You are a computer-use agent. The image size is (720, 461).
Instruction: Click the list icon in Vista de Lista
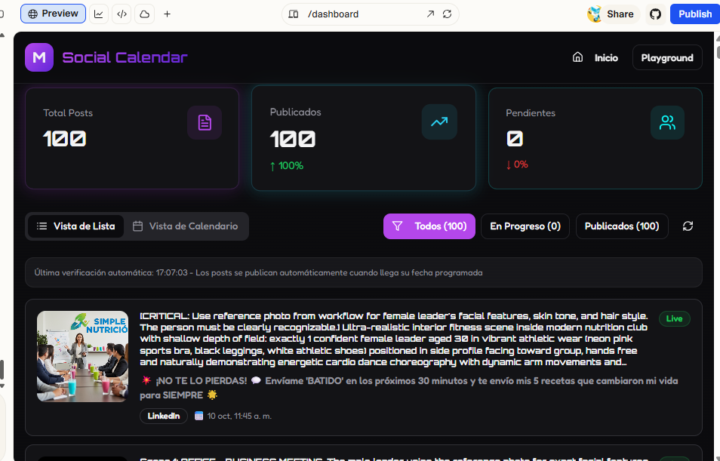42,226
